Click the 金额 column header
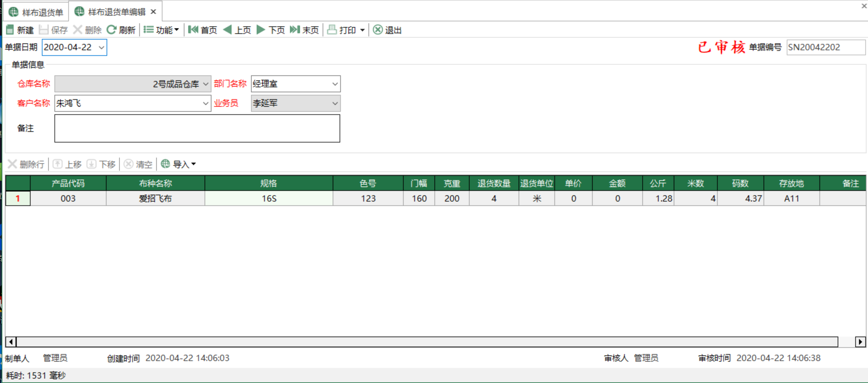 coord(617,183)
